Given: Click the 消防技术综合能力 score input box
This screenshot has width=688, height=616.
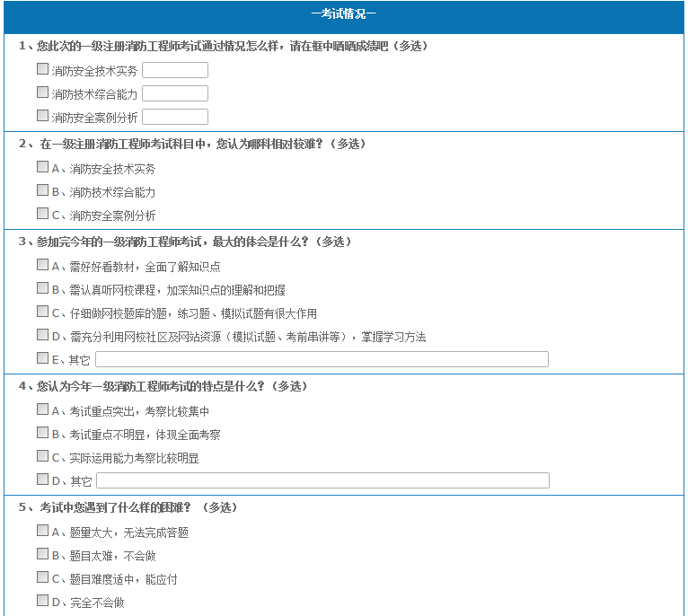Looking at the screenshot, I should 175,93.
